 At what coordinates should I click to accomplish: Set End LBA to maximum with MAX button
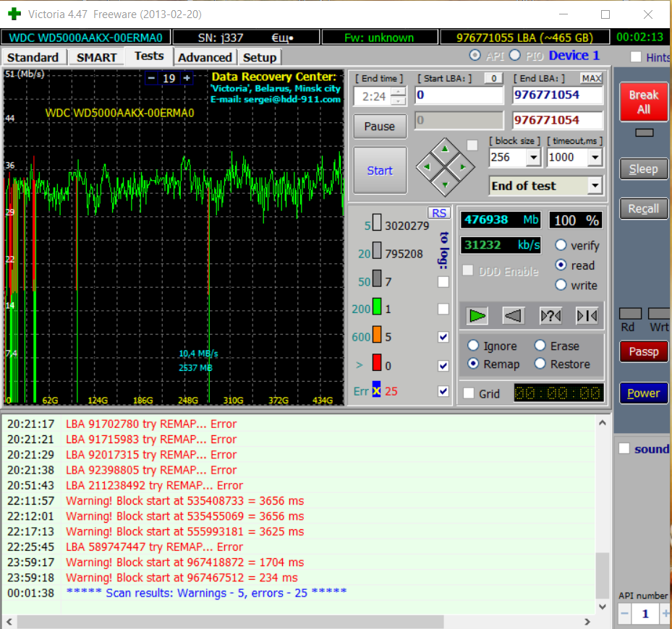click(592, 78)
